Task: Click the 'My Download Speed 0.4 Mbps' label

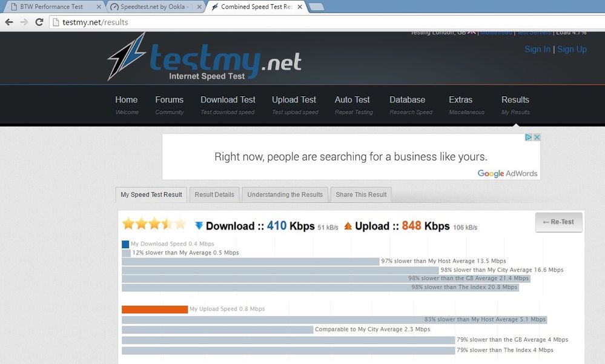Action: coord(173,244)
